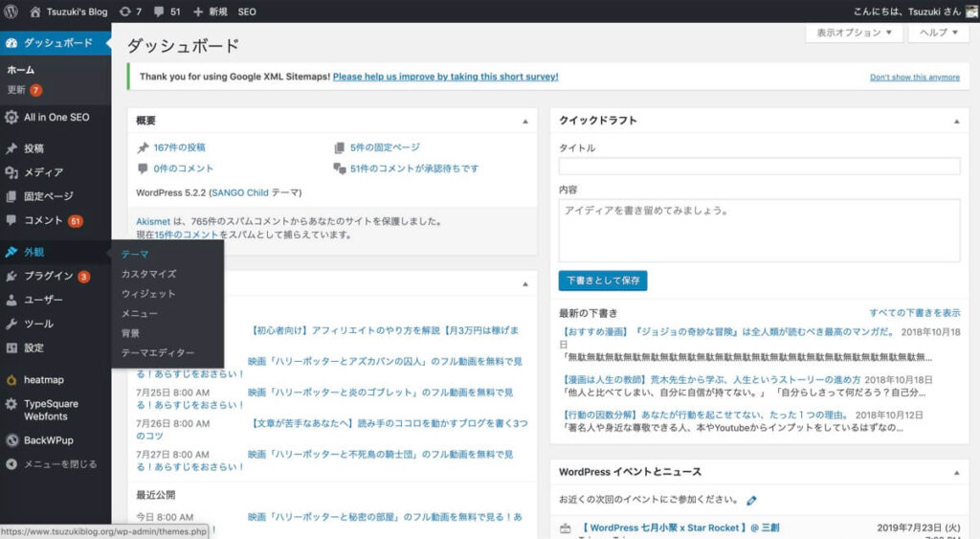This screenshot has width=980, height=539.
Task: Click the TypeSquare Webfonts gear icon
Action: click(11, 404)
